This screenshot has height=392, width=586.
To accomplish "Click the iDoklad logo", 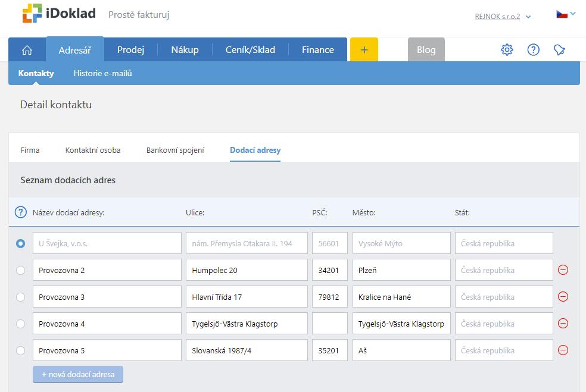I will [x=59, y=14].
